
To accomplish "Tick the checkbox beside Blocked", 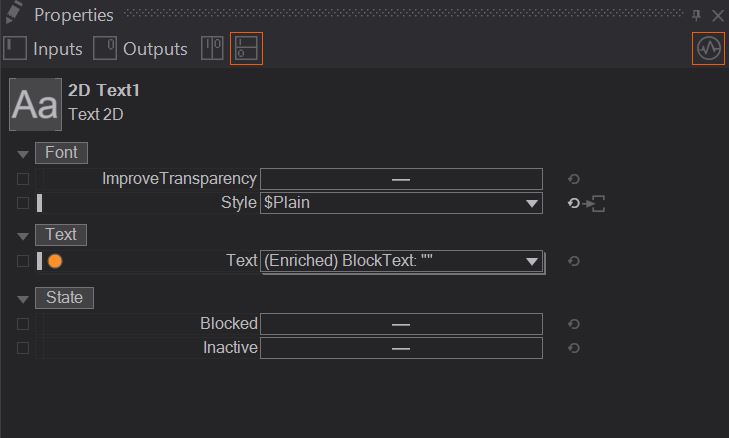I will [23, 324].
